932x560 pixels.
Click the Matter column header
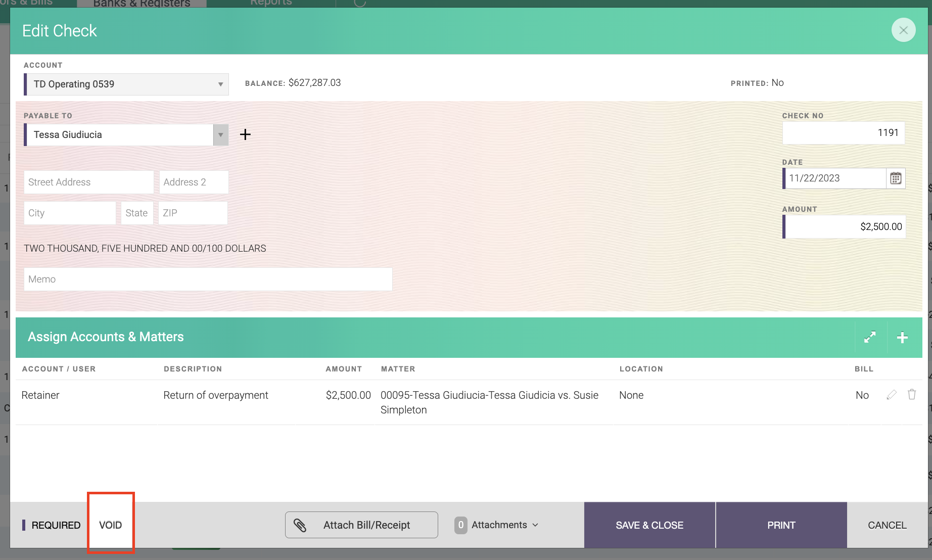point(398,369)
